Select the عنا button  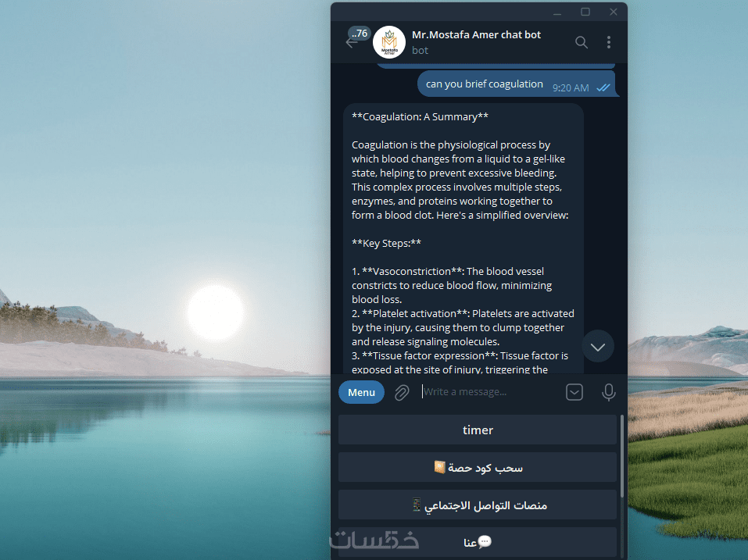pyautogui.click(x=478, y=542)
